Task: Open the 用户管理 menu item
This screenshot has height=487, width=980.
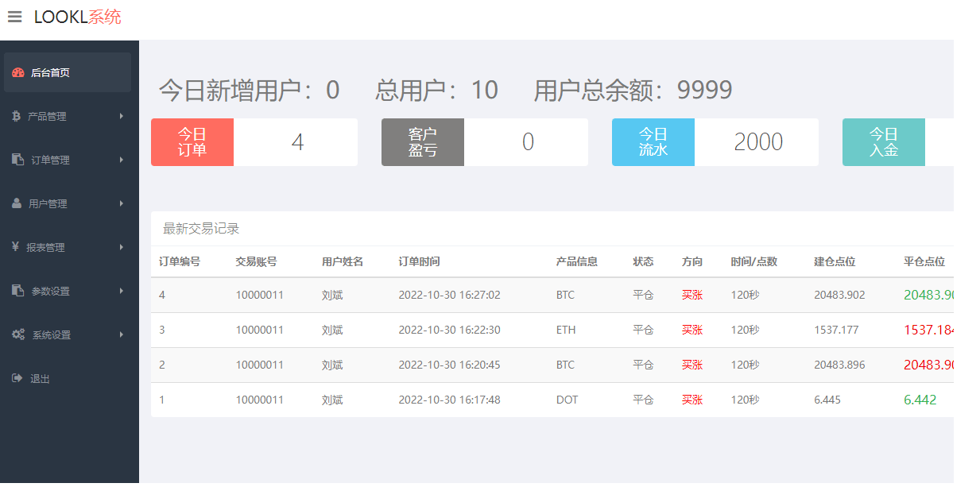Action: [x=69, y=203]
